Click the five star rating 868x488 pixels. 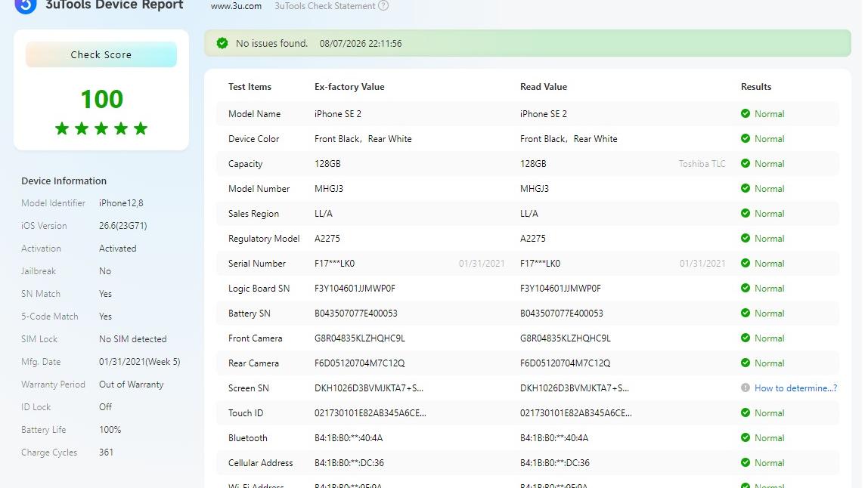pos(101,128)
